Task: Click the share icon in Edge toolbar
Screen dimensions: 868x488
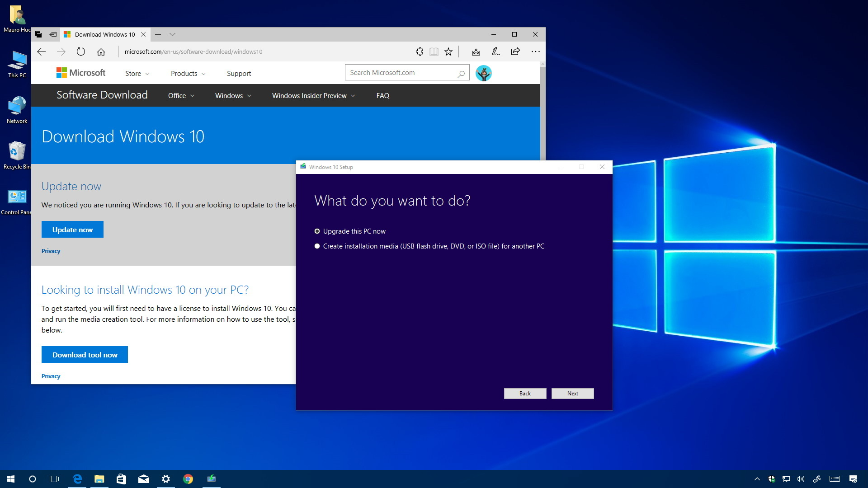Action: click(x=516, y=51)
